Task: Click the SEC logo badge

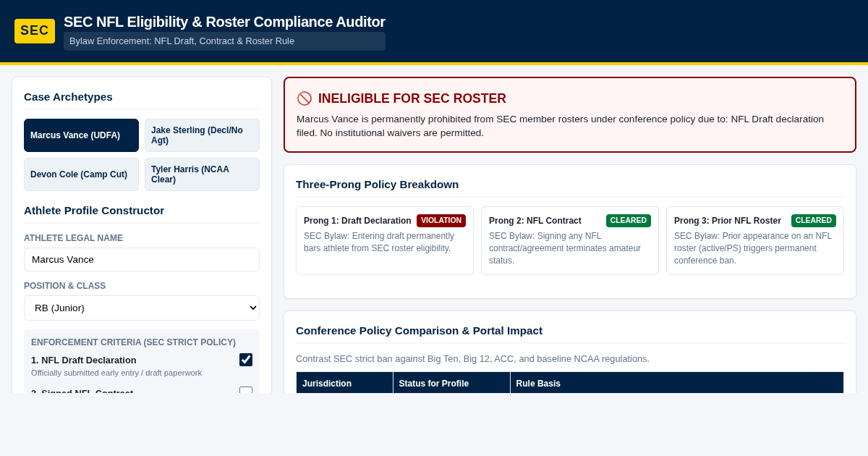Action: click(x=35, y=31)
